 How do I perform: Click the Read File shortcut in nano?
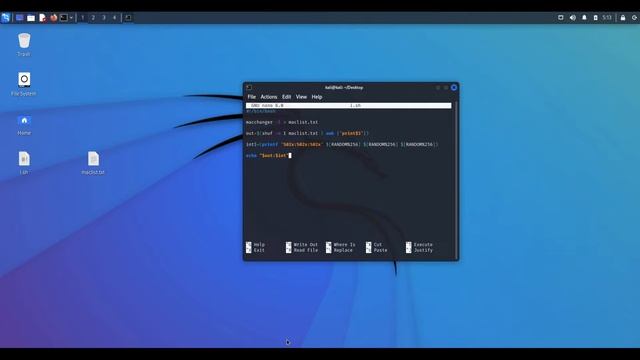(x=302, y=250)
